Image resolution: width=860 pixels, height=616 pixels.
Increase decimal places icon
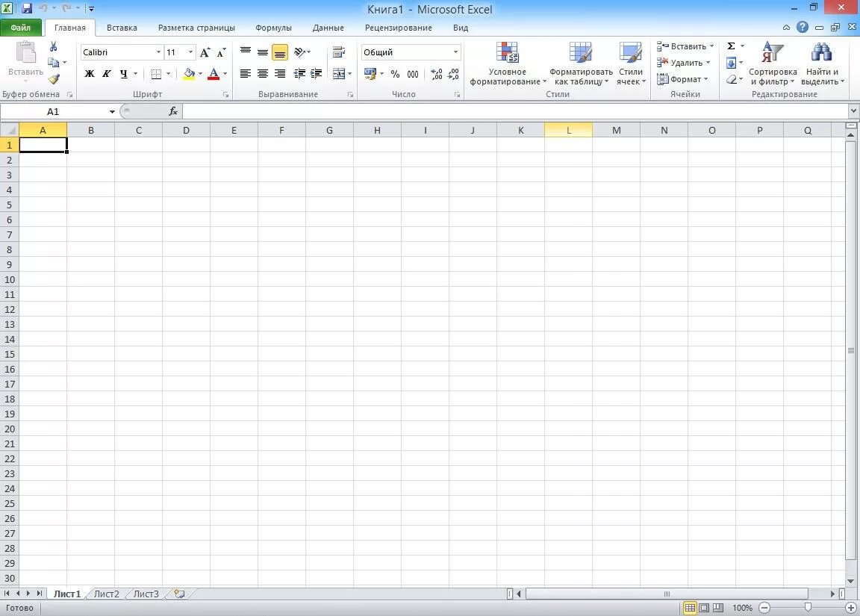coord(437,74)
